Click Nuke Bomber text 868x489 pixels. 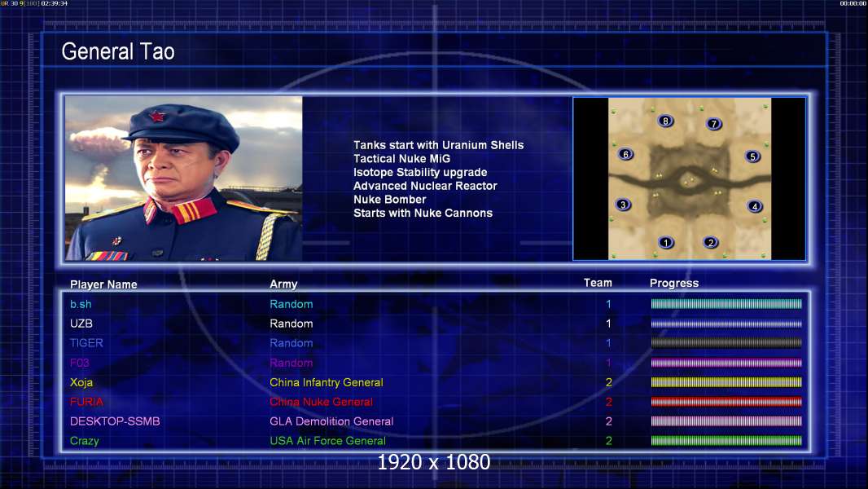click(x=390, y=200)
